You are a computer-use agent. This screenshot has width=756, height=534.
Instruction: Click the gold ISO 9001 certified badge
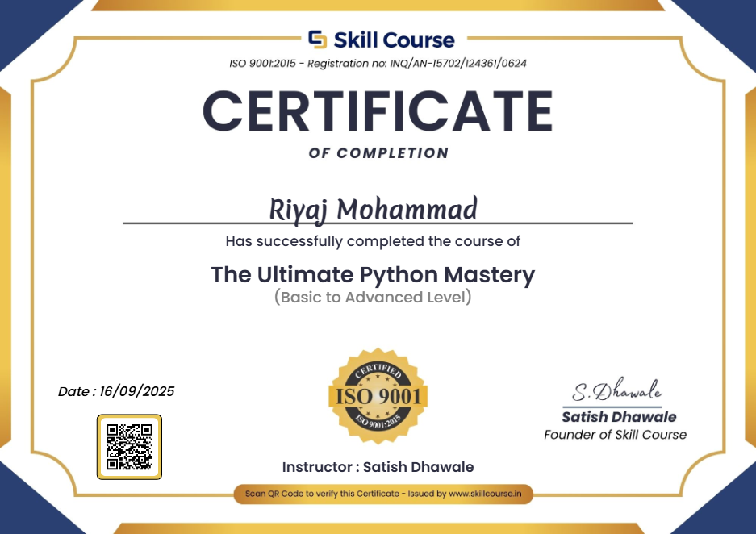pyautogui.click(x=378, y=394)
